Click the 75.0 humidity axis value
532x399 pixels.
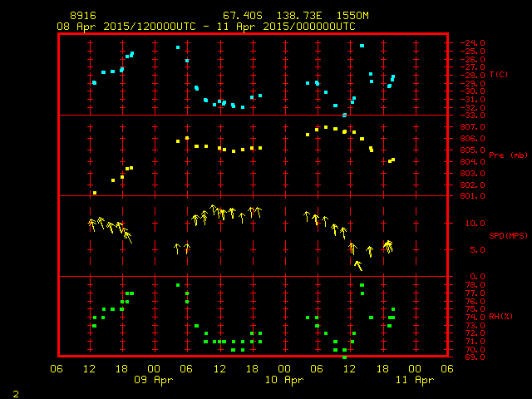(475, 308)
